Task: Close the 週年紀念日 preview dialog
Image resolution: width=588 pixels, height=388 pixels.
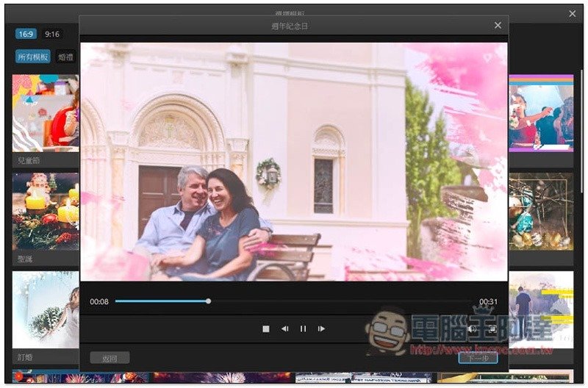Action: click(498, 26)
